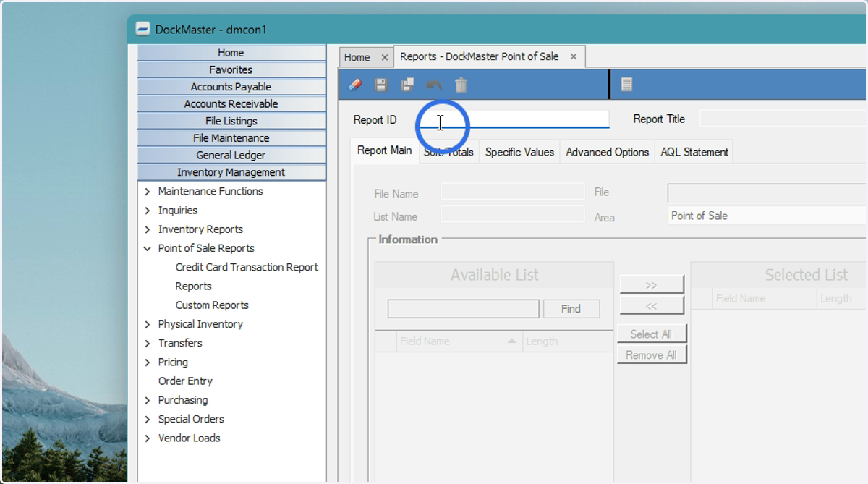Expand the Physical Inventory tree node

click(148, 324)
